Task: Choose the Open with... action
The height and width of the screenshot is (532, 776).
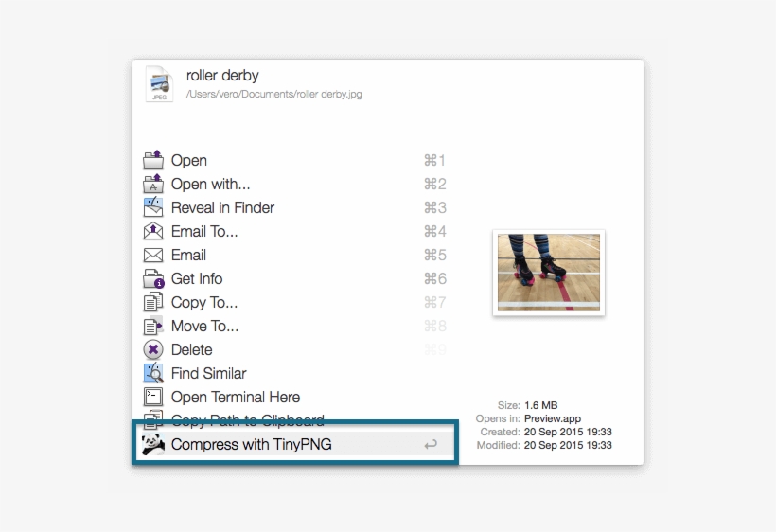Action: click(x=295, y=184)
